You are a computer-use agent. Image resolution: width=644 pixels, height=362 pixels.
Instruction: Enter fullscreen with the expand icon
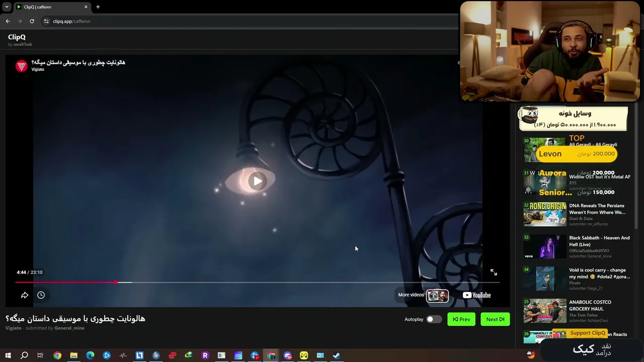pos(494,272)
